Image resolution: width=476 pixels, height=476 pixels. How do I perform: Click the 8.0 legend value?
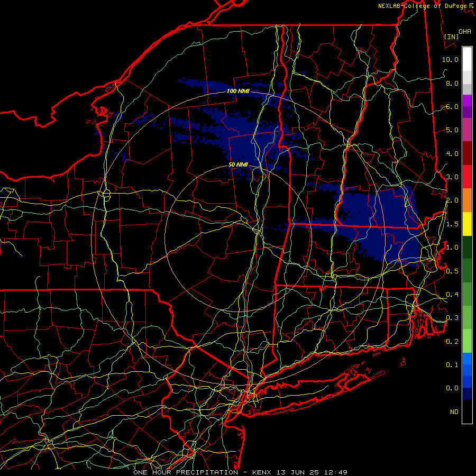tap(452, 83)
